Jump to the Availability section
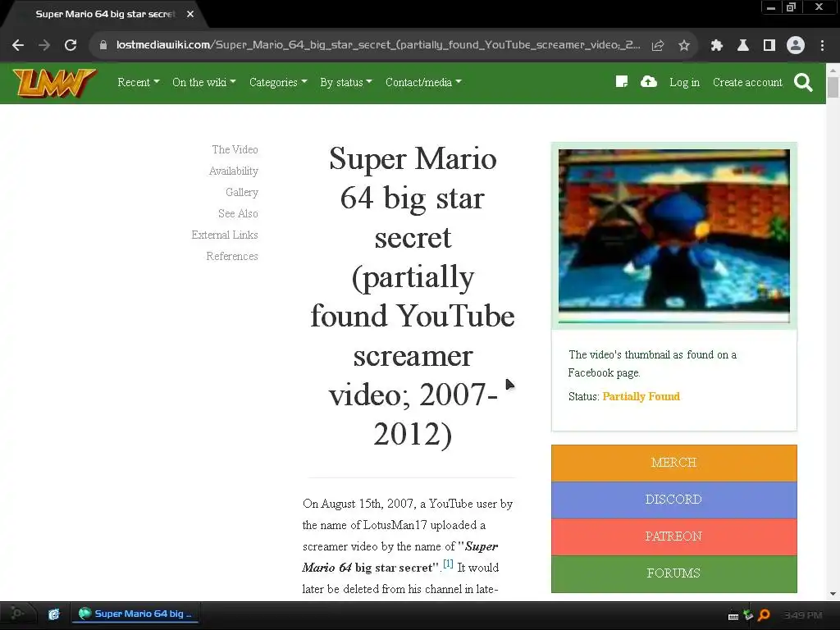Screen dimensions: 840x630 pyautogui.click(x=234, y=171)
